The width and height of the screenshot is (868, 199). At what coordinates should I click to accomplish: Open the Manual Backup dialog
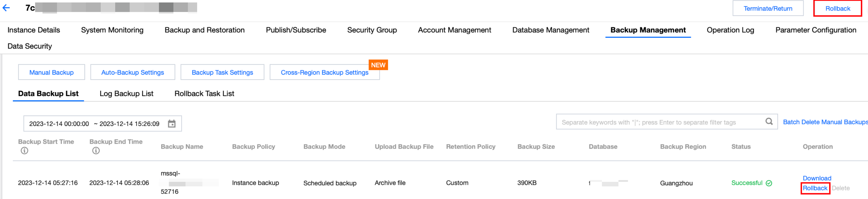pos(51,72)
